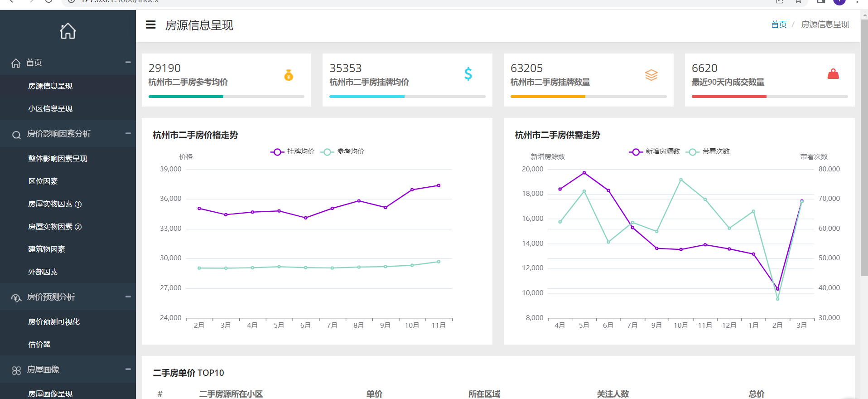Click the cyan progress bar under 杭州市二手房挂牌均价
Viewport: 868px width, 399px height.
pyautogui.click(x=367, y=97)
